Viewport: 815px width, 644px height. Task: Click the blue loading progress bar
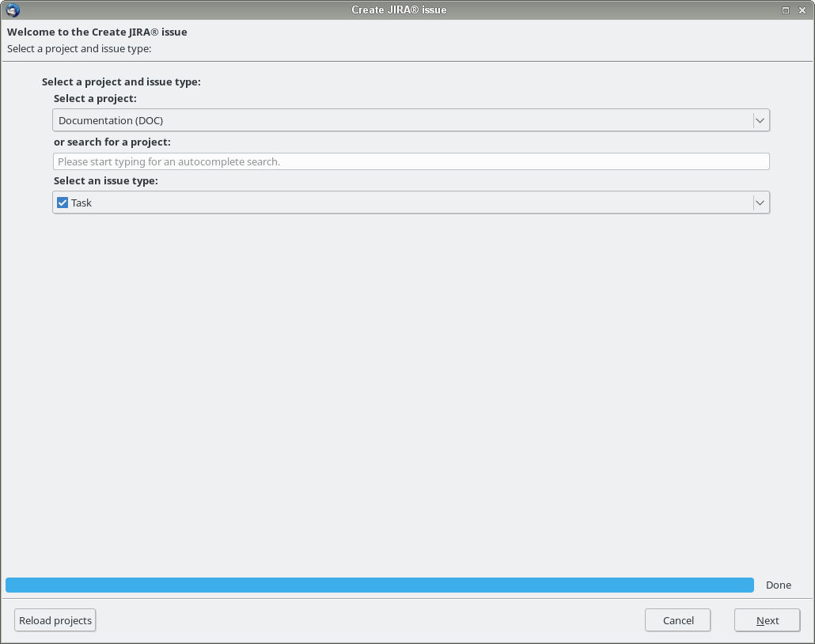click(379, 585)
